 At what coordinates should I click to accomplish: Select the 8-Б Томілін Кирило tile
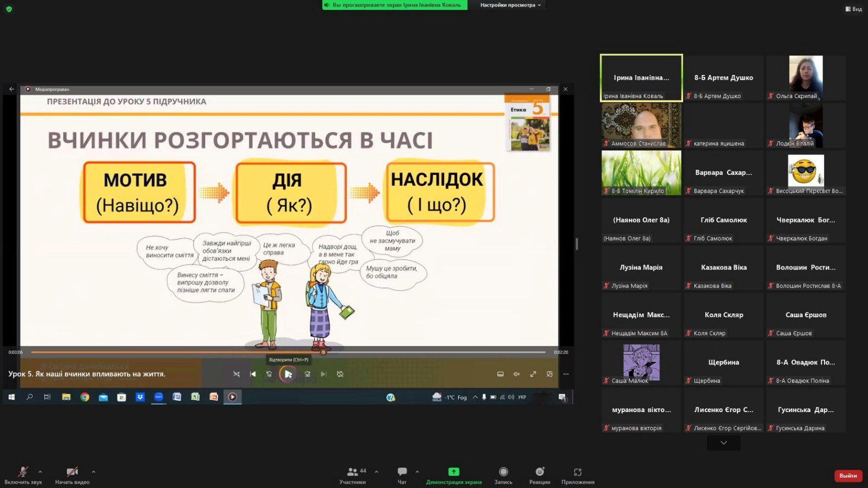[641, 172]
